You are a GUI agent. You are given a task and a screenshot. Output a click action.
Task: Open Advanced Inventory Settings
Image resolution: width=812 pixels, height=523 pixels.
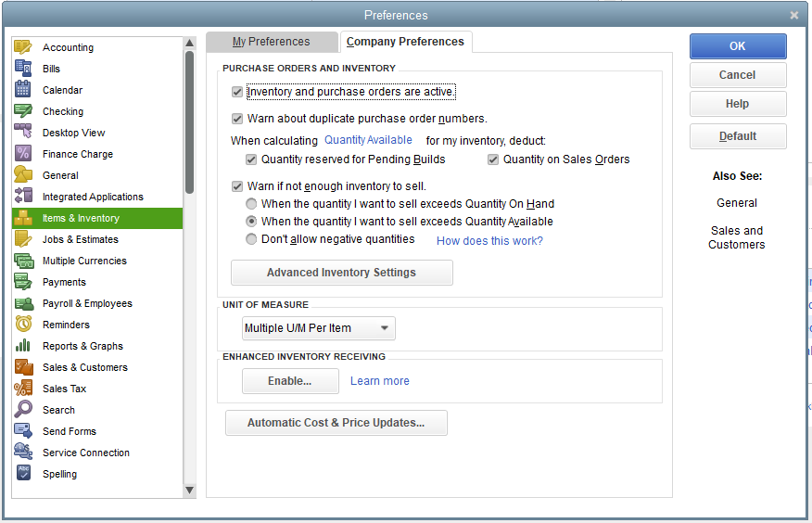(341, 273)
